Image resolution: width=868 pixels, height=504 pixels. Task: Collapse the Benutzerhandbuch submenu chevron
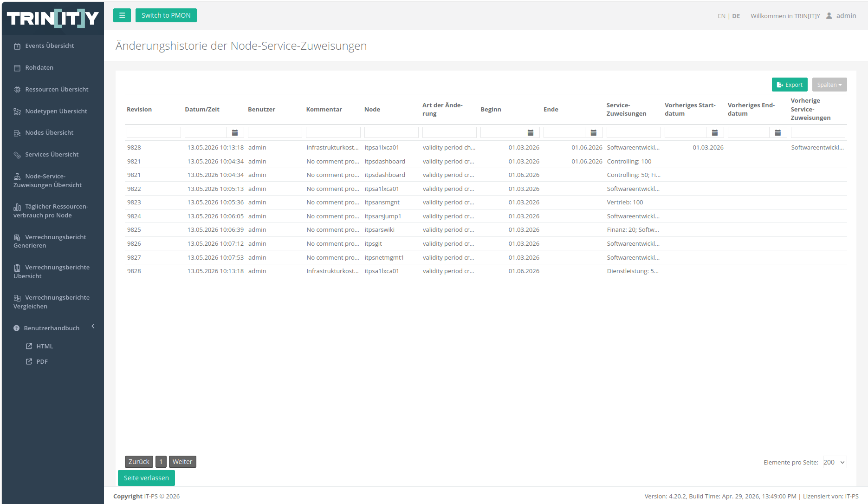click(x=93, y=326)
